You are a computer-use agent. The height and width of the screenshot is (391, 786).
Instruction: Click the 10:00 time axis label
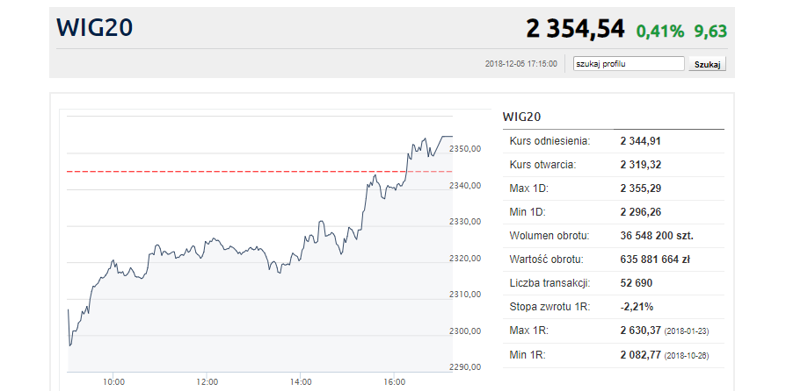114,382
